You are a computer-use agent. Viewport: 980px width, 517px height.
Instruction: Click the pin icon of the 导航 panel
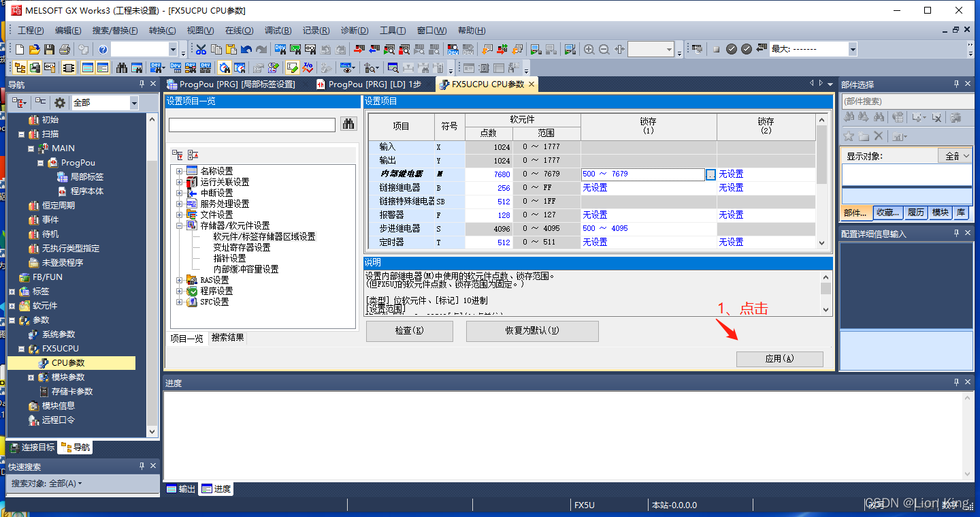[x=142, y=84]
